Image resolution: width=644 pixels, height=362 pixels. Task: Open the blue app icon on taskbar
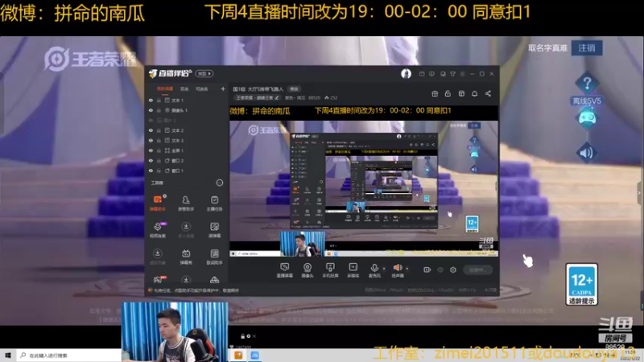coord(255,356)
